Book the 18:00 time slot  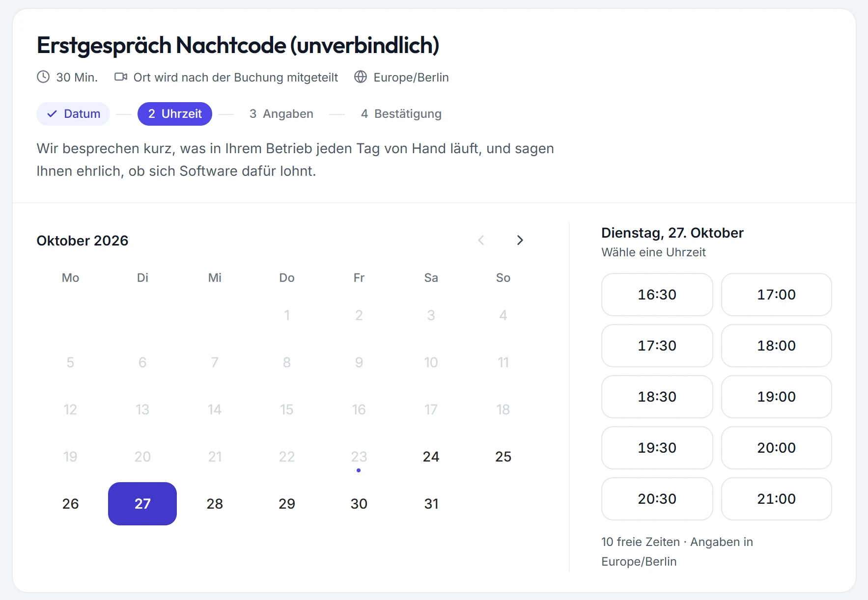coord(776,346)
